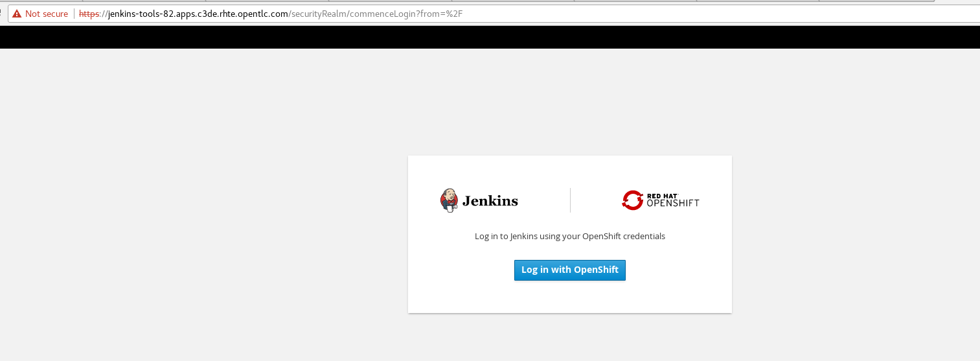Select the URL in the address bar

pyautogui.click(x=271, y=14)
